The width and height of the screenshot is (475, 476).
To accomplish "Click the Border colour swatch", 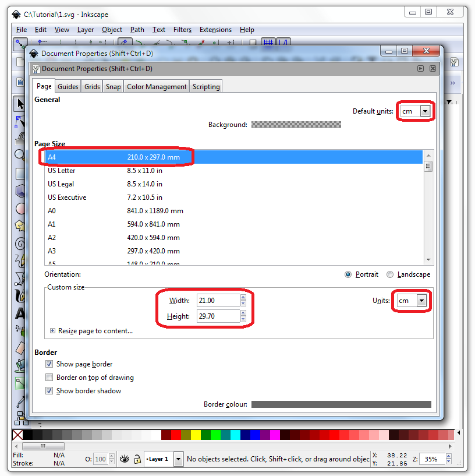I will pyautogui.click(x=341, y=404).
